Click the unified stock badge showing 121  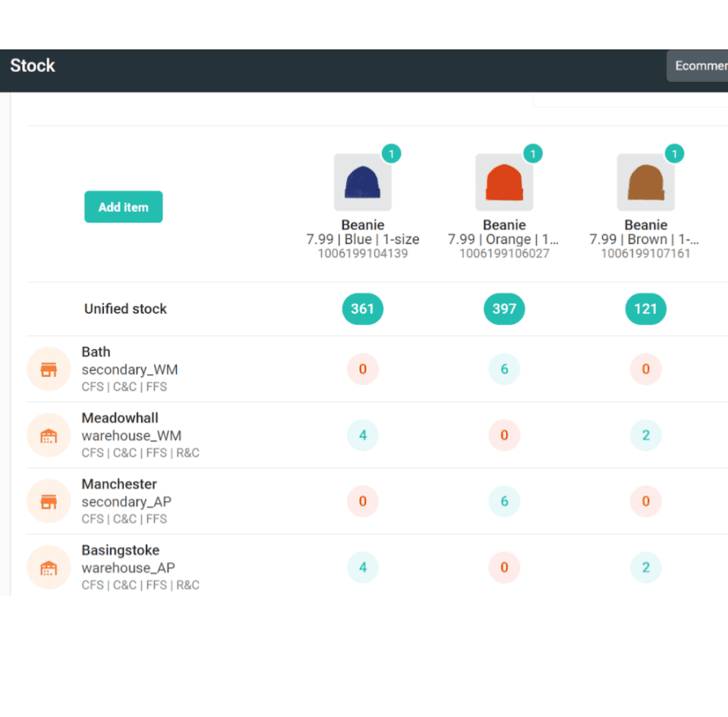(646, 309)
